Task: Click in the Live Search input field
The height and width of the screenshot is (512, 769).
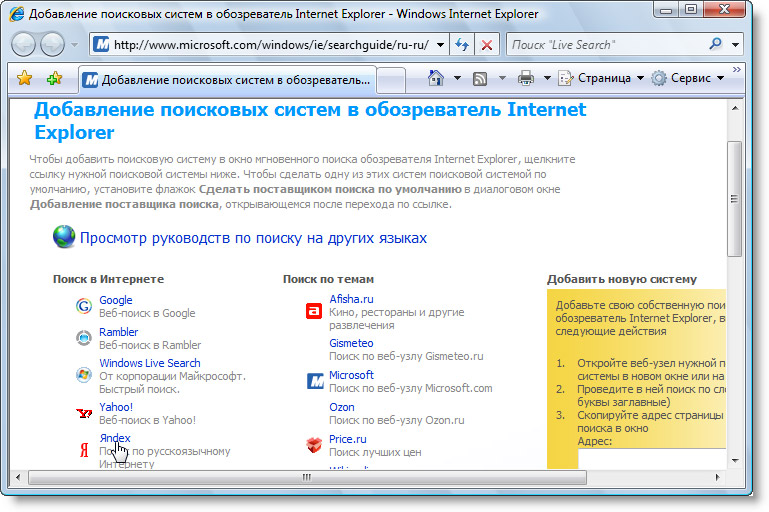Action: 602,45
